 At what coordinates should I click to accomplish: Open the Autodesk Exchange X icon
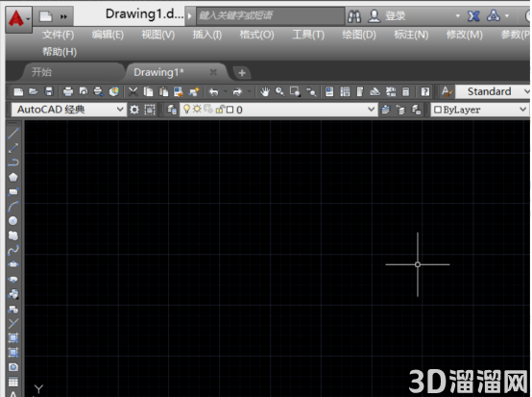click(x=473, y=16)
